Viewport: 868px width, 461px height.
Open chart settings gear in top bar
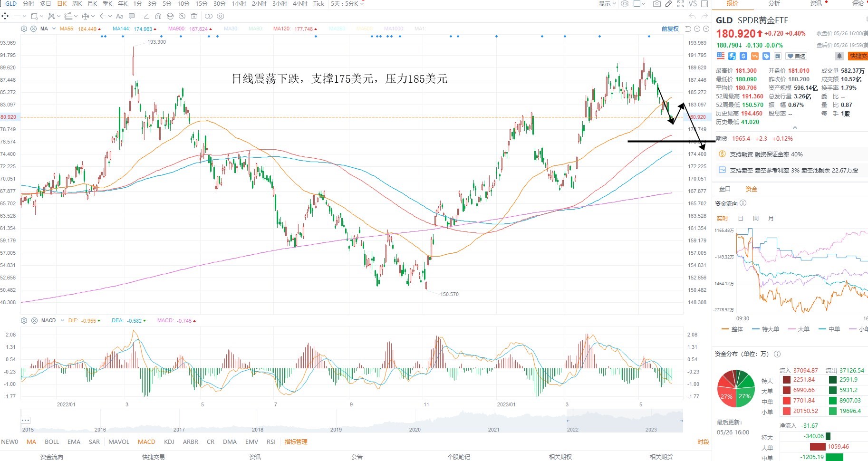[625, 3]
